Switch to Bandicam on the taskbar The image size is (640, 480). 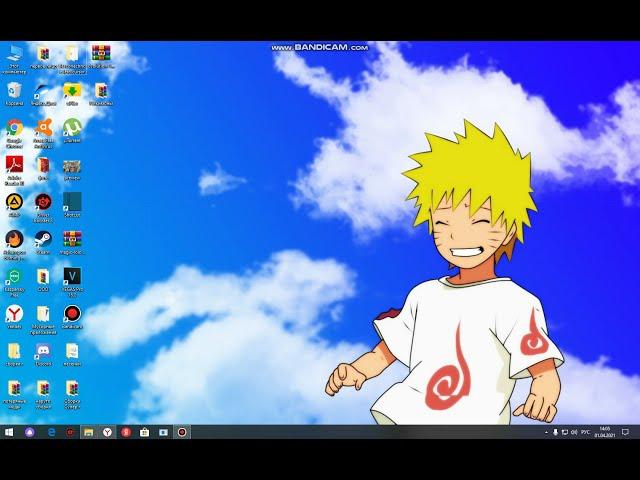pos(182,432)
